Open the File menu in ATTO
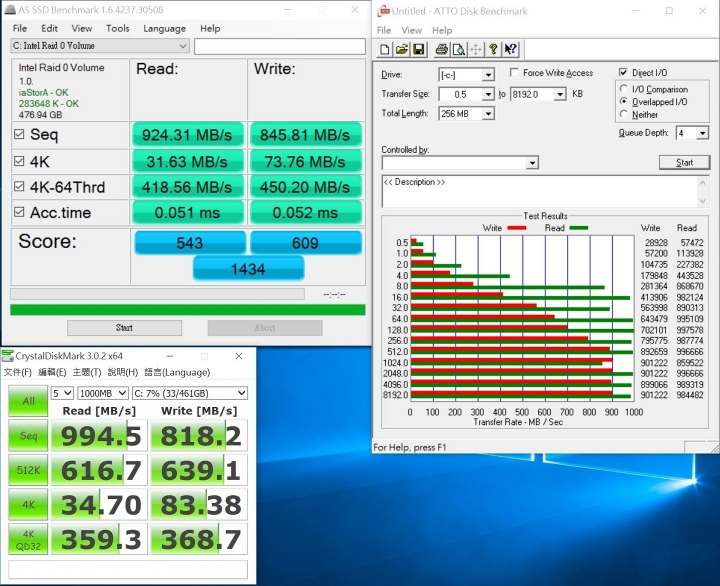Viewport: 720px width, 586px height. click(x=384, y=30)
